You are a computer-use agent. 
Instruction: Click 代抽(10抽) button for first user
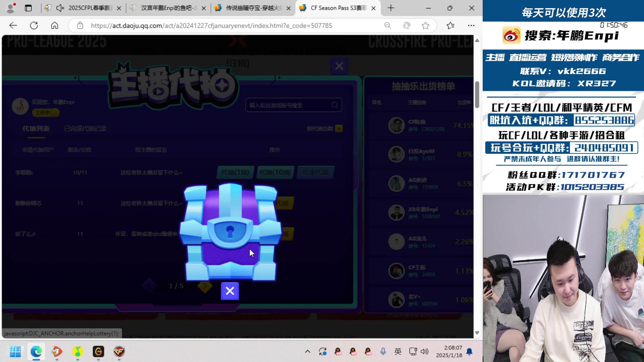[275, 172]
